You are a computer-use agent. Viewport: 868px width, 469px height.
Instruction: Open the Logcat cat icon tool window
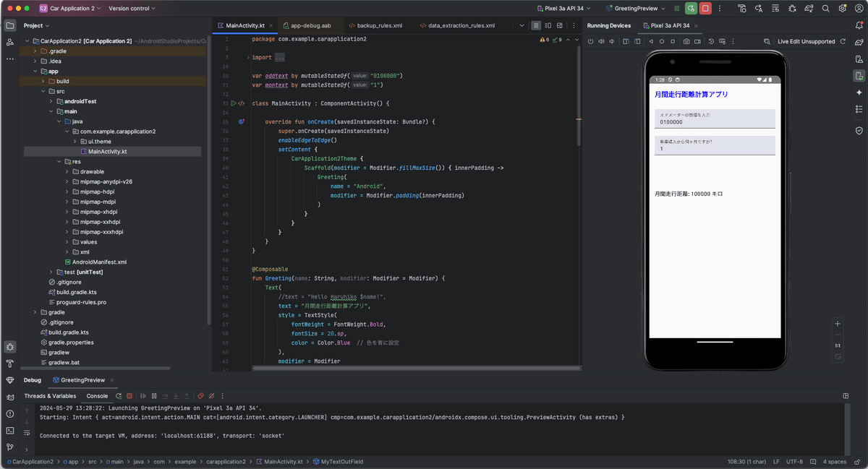click(10, 397)
